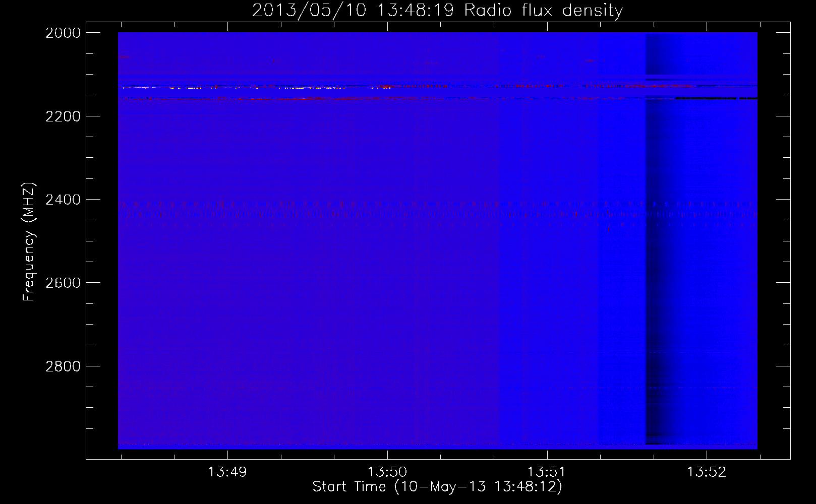This screenshot has height=504, width=816.
Task: Click the 13:50 time tick label
Action: pos(387,472)
